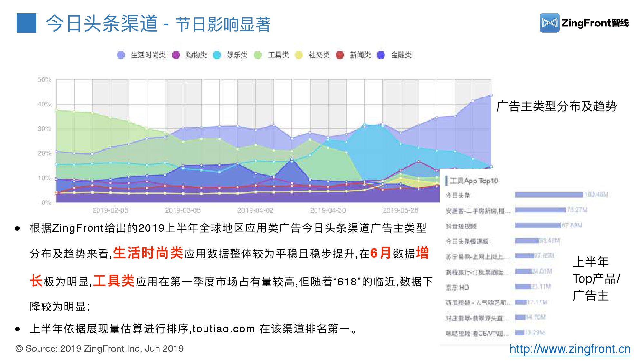Click the 购物类 legend color dot
This screenshot has width=644, height=362.
(x=176, y=55)
